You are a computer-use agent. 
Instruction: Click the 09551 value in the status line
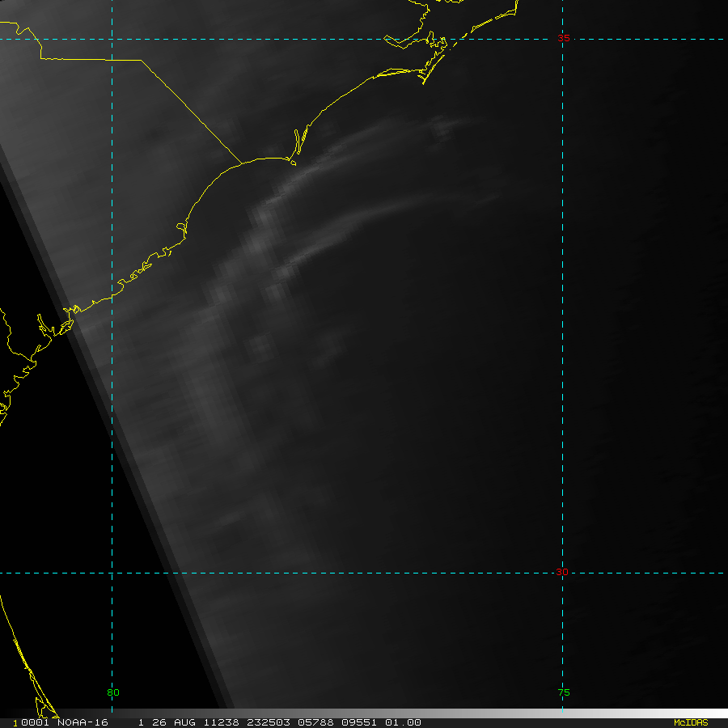tap(359, 722)
